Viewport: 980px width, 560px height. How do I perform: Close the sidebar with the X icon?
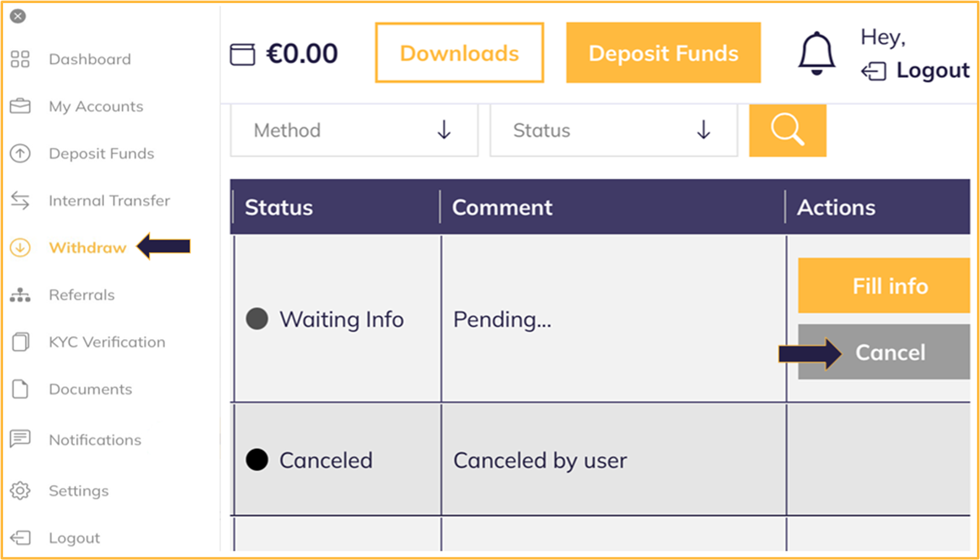[18, 16]
